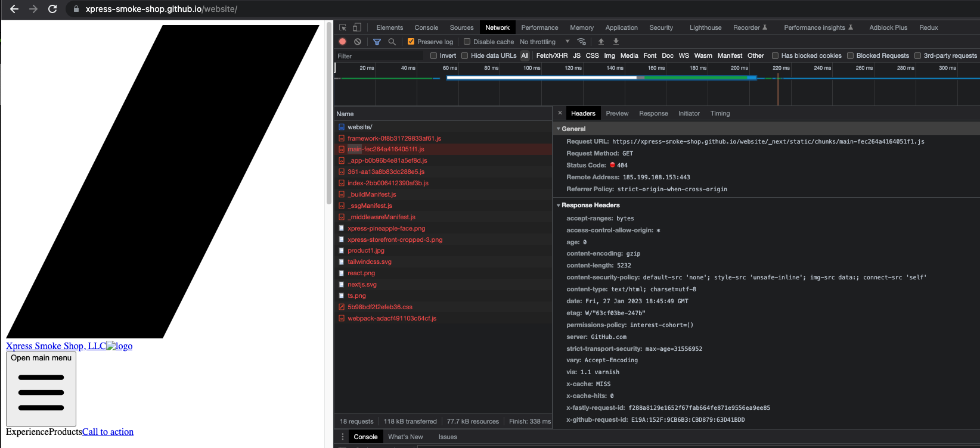Clear the network log

(x=358, y=42)
